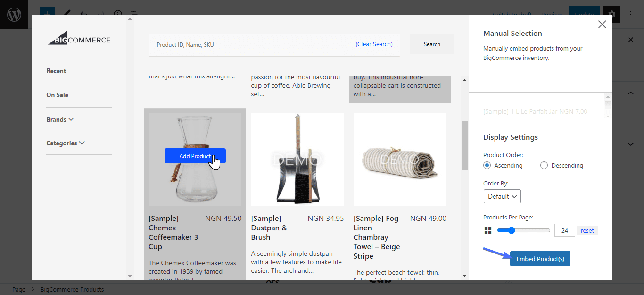Click the WordPress logo in the editor
The height and width of the screenshot is (295, 644).
[14, 14]
